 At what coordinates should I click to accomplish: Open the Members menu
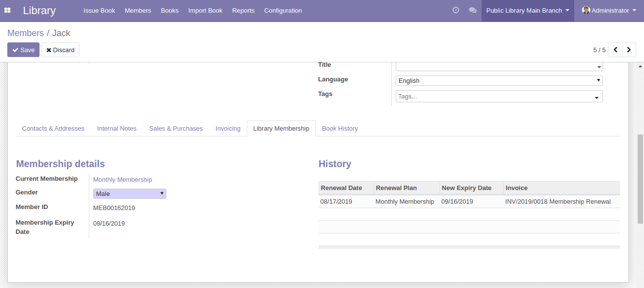[138, 10]
